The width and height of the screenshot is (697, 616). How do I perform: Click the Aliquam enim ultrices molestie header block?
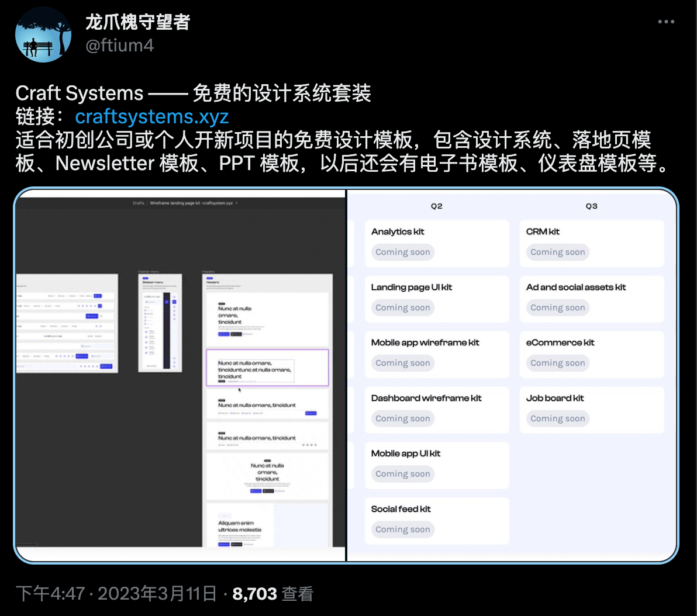(267, 525)
